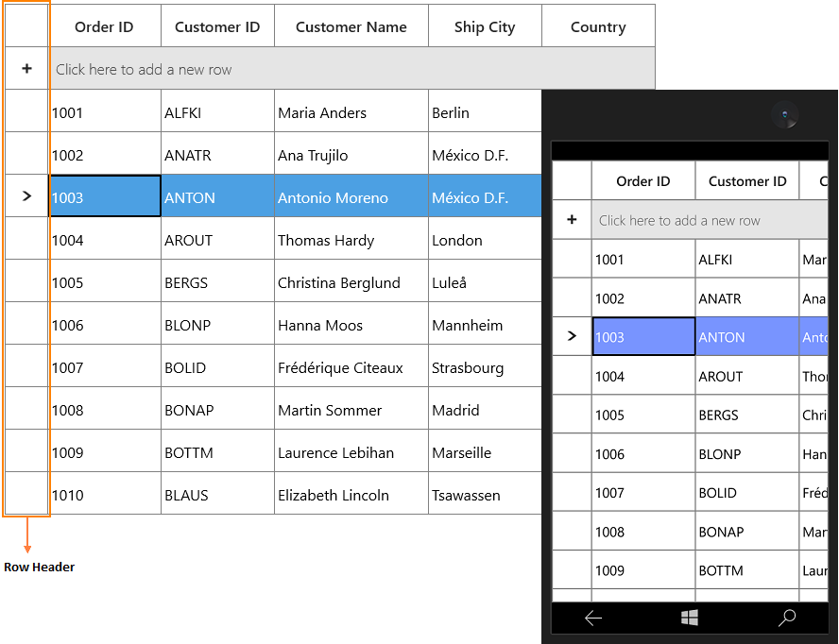Select BOLID cell in desktop grid
The height and width of the screenshot is (644, 839).
tap(217, 365)
